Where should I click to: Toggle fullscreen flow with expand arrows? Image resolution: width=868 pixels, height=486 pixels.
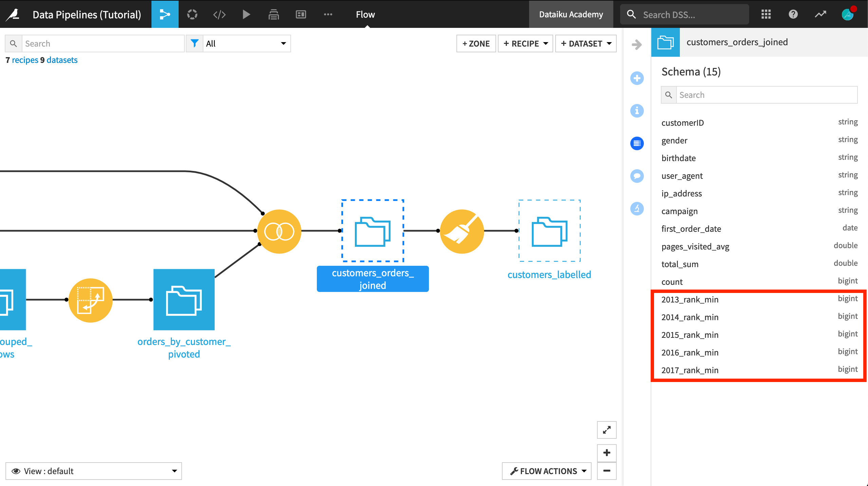[x=607, y=430]
